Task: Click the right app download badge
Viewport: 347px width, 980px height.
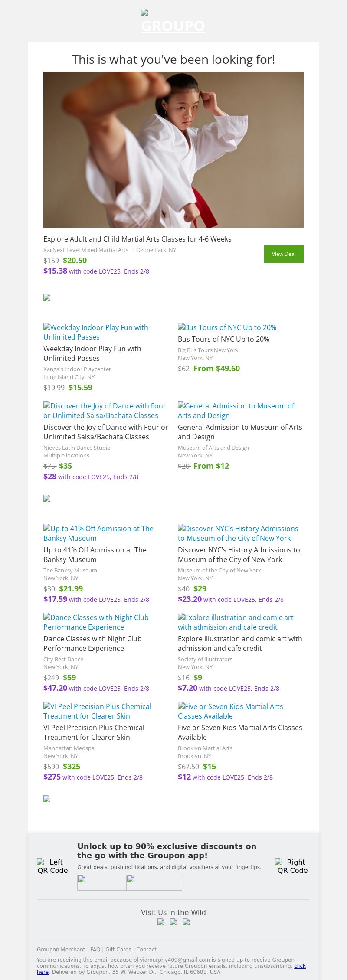Action: [x=154, y=882]
